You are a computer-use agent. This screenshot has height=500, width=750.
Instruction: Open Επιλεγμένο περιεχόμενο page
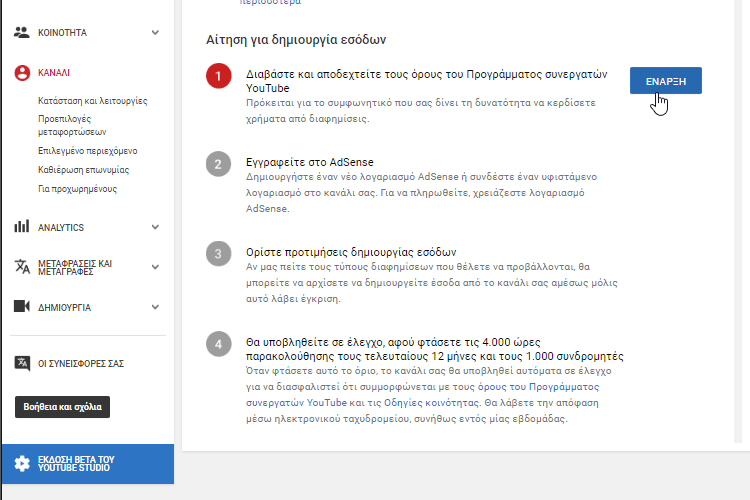(x=88, y=151)
